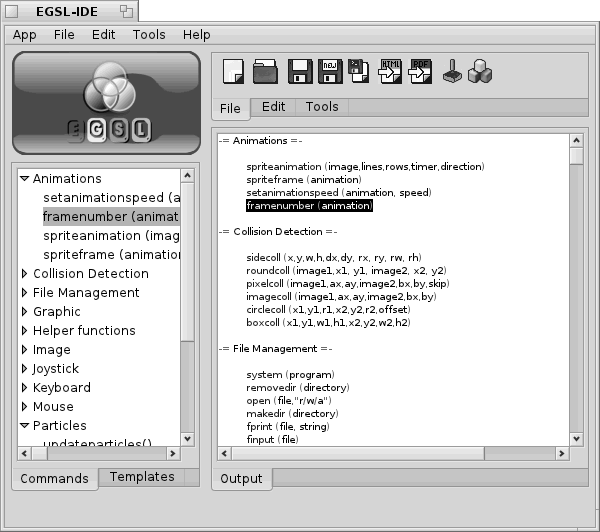
Task: Open the Help menu
Action: click(x=197, y=35)
